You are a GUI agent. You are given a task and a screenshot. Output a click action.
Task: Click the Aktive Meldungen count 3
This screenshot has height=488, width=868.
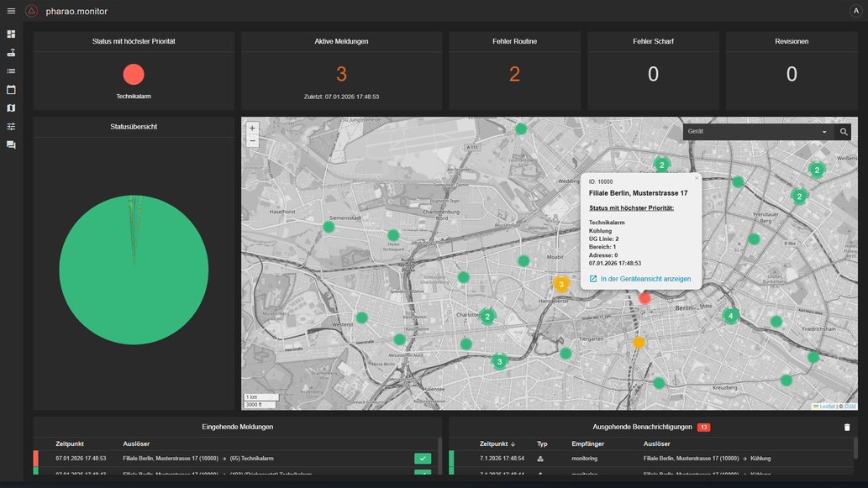(341, 74)
